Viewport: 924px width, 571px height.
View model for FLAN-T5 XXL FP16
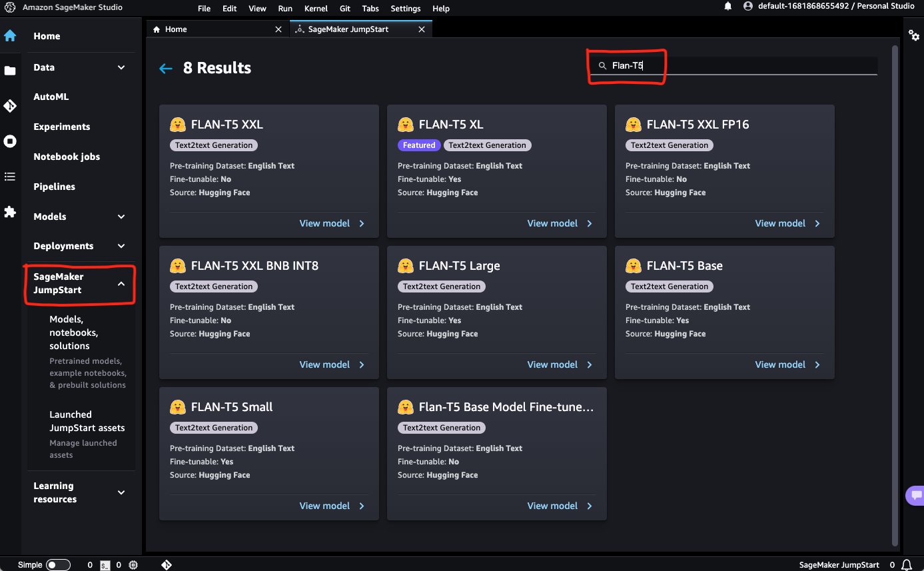click(788, 223)
